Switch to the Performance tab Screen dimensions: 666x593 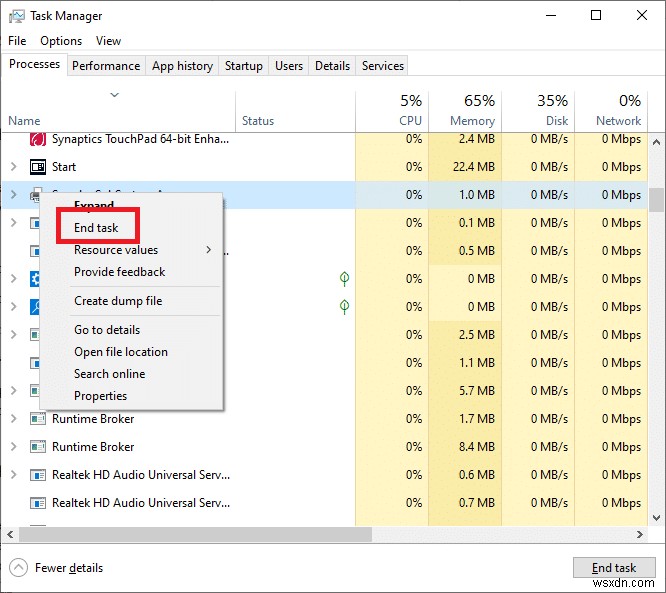click(106, 66)
